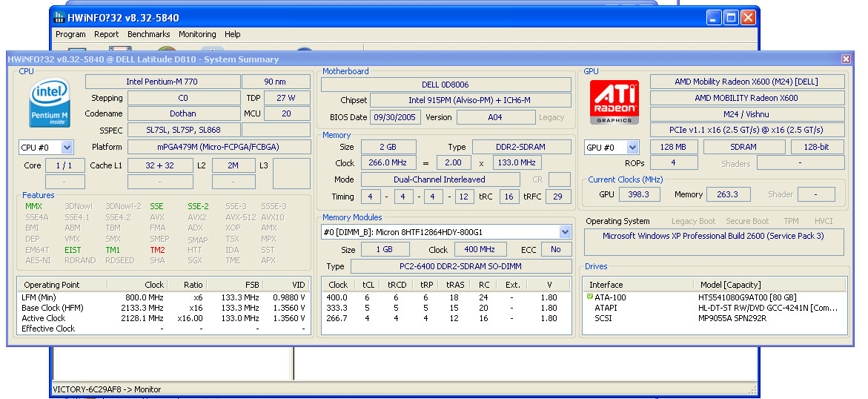
Task: Click the EIST feature flag
Action: [x=73, y=250]
